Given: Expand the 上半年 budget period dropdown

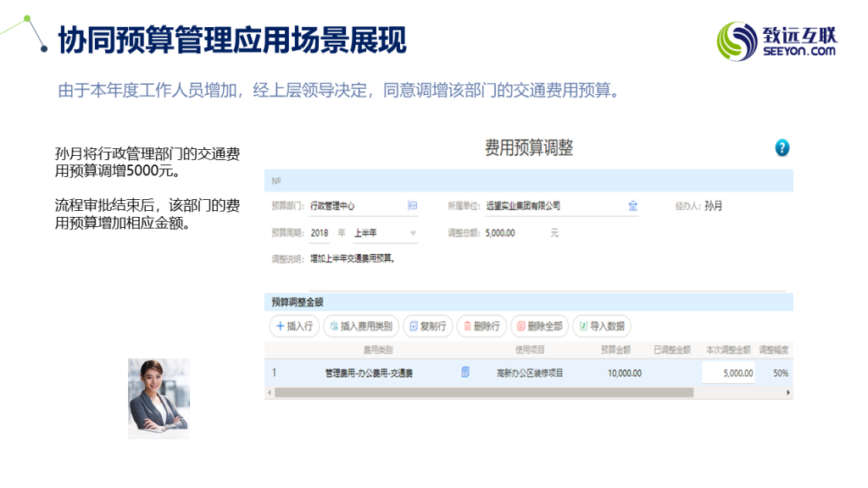Looking at the screenshot, I should [x=413, y=232].
